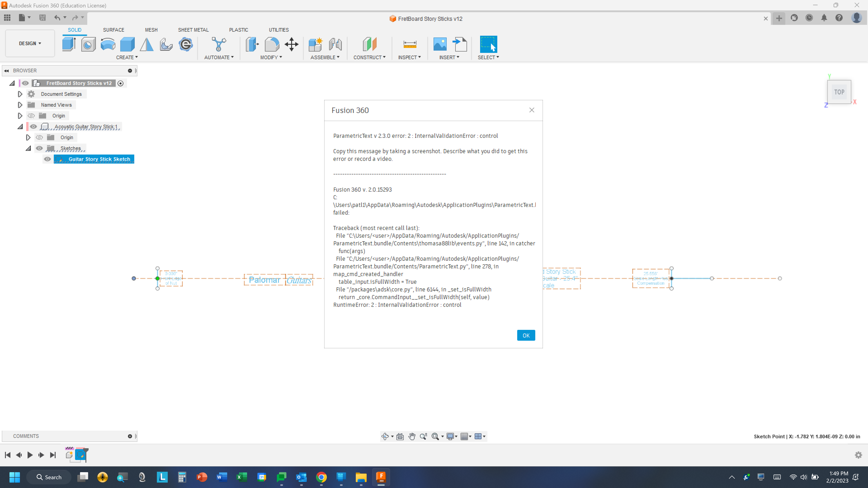
Task: Select the Pan tool on the navigation bar
Action: click(x=412, y=436)
